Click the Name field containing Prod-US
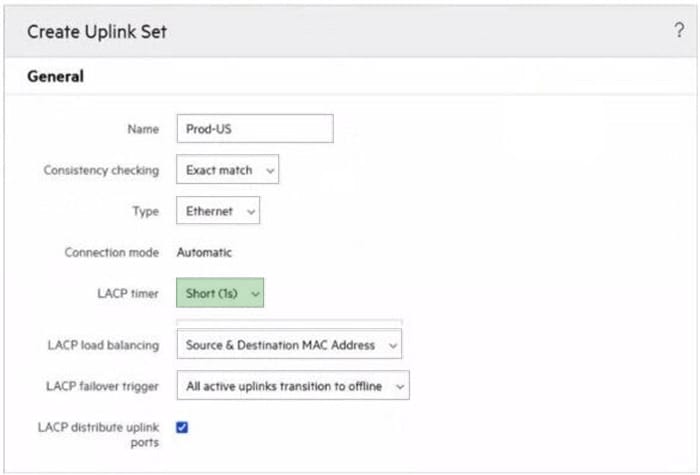 pyautogui.click(x=254, y=129)
